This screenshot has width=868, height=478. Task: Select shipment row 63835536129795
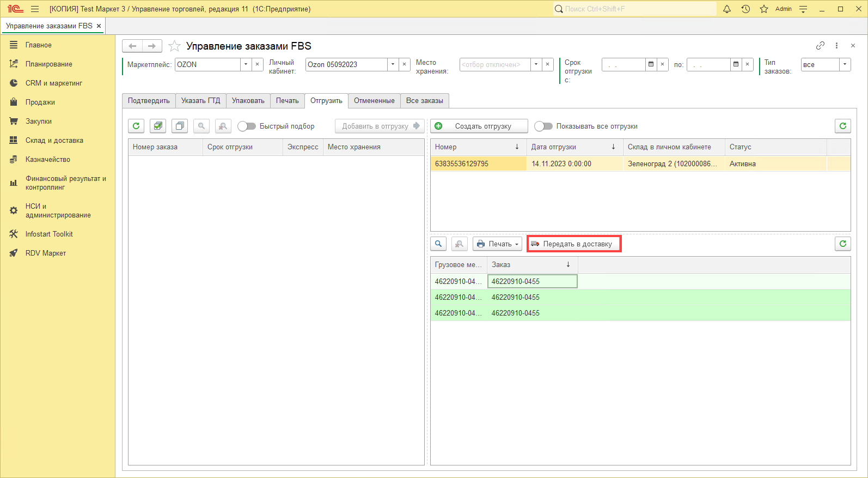462,164
